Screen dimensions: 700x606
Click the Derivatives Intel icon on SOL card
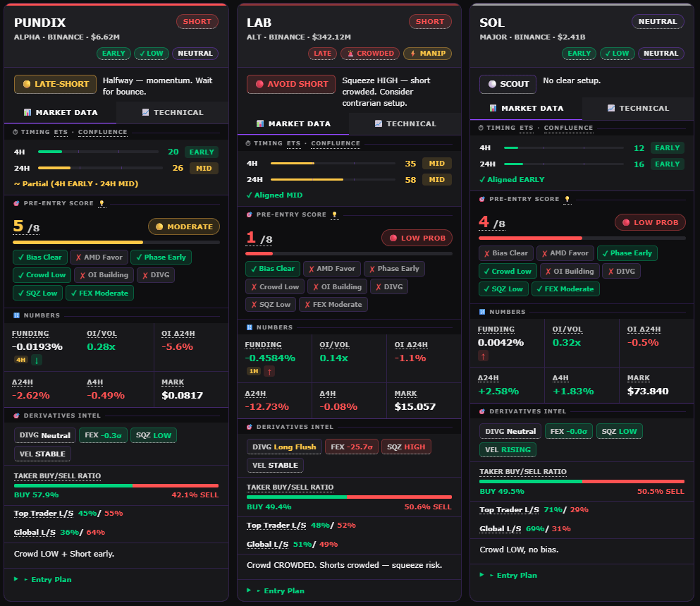pyautogui.click(x=482, y=411)
